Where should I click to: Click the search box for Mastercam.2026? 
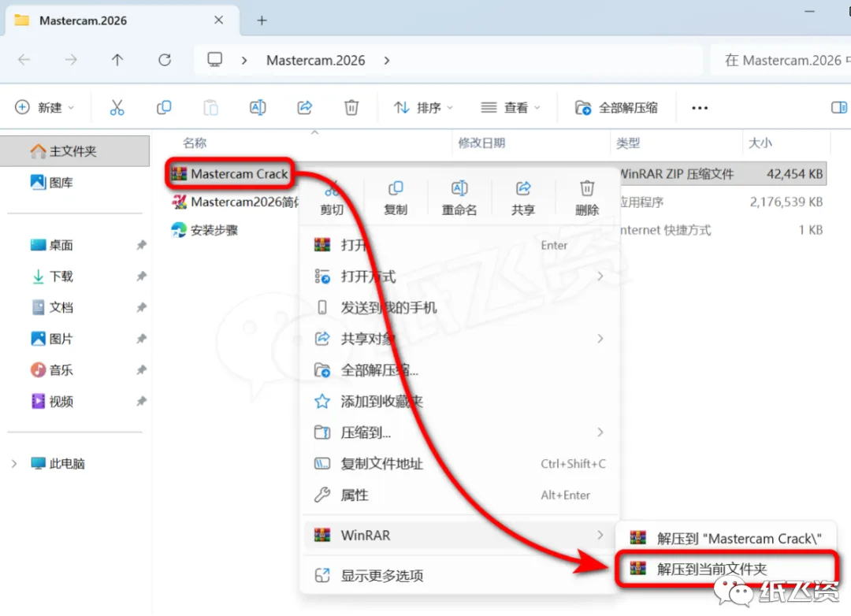click(x=782, y=60)
